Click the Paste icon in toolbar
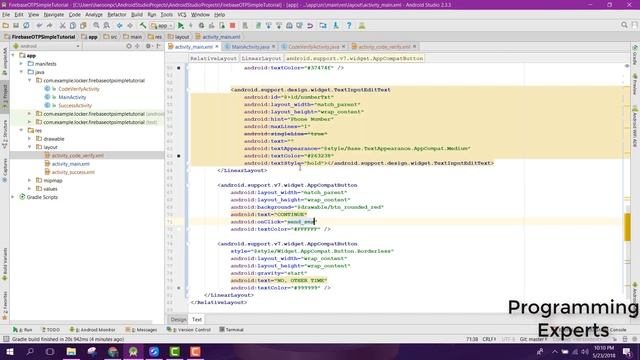The width and height of the screenshot is (640, 360). point(83,25)
